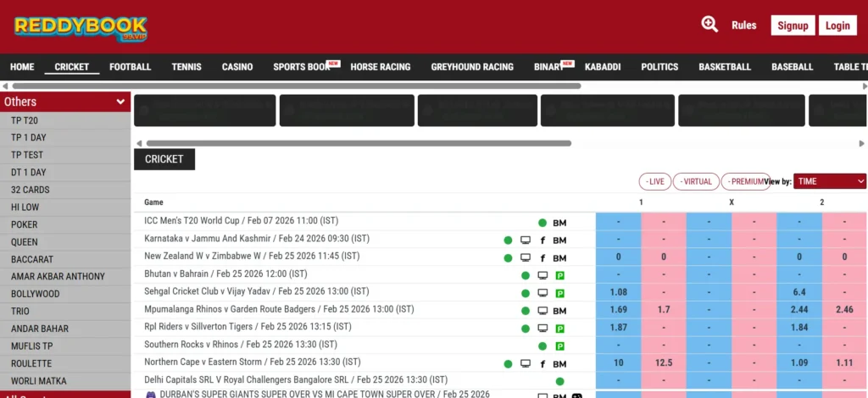Click green live dot for Karnataka v Jammu row
The width and height of the screenshot is (868, 398).
coord(508,240)
